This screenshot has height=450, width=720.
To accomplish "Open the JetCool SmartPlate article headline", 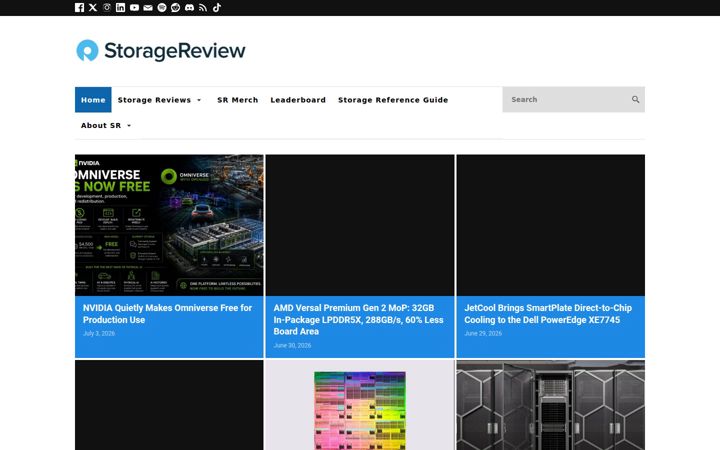I will pos(548,314).
